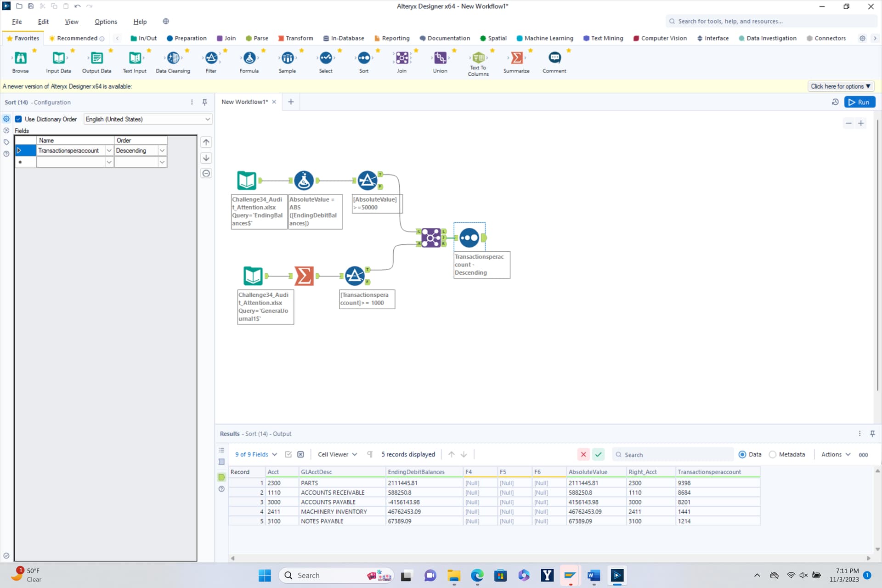Click the 'Click here for options' button
The image size is (882, 588).
[x=840, y=86]
